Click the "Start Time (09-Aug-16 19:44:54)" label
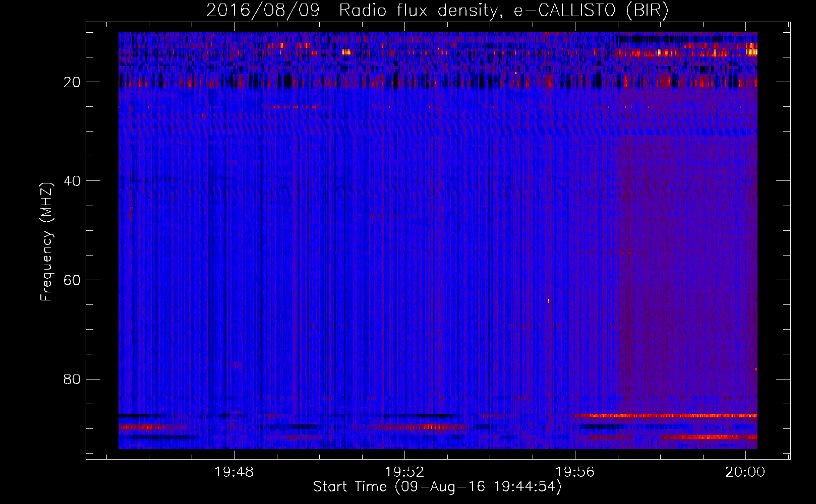Viewport: 816px width, 504px height. 437,487
